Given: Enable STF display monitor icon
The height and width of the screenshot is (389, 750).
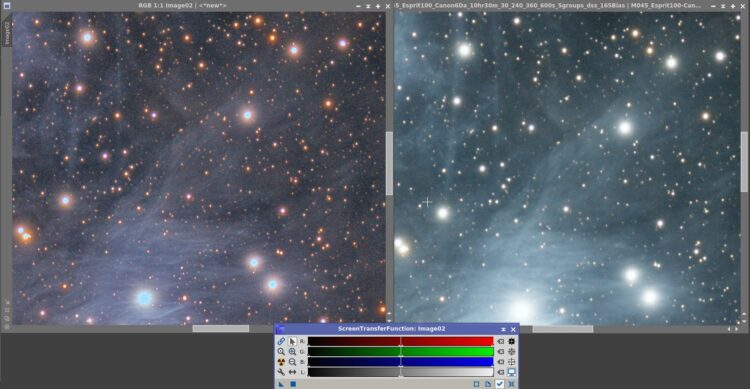Looking at the screenshot, I should [x=511, y=372].
